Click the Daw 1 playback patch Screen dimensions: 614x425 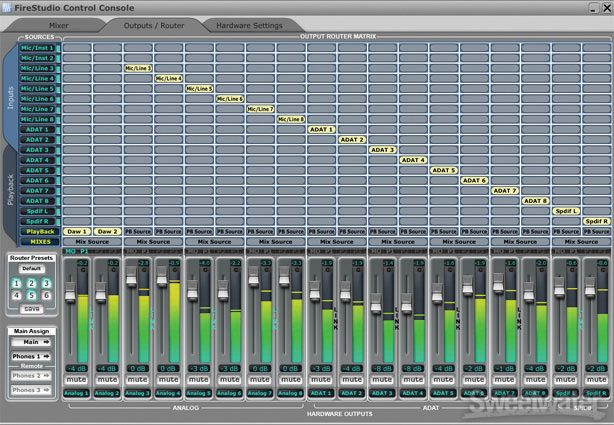tap(77, 231)
